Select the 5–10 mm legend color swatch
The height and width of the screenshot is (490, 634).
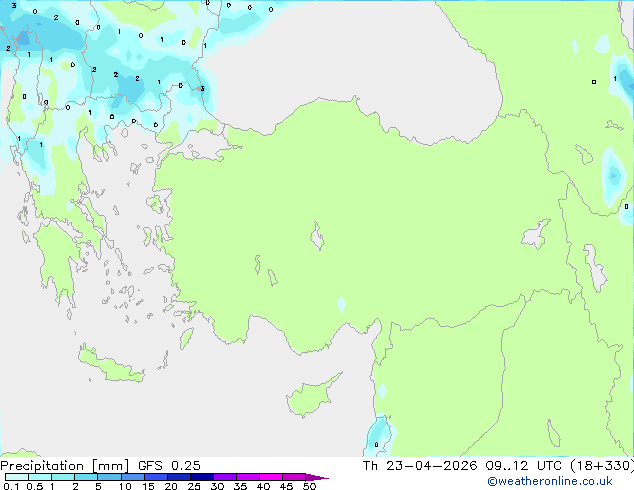109,477
